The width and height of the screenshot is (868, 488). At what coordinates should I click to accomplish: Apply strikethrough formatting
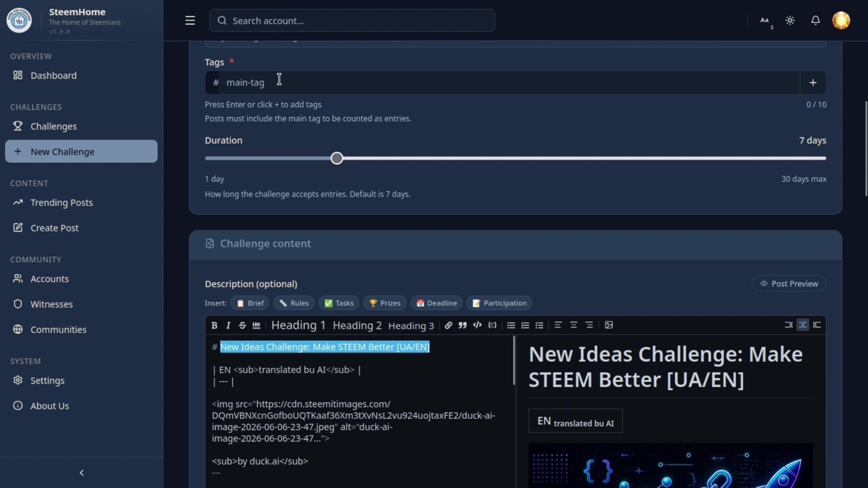click(x=242, y=325)
